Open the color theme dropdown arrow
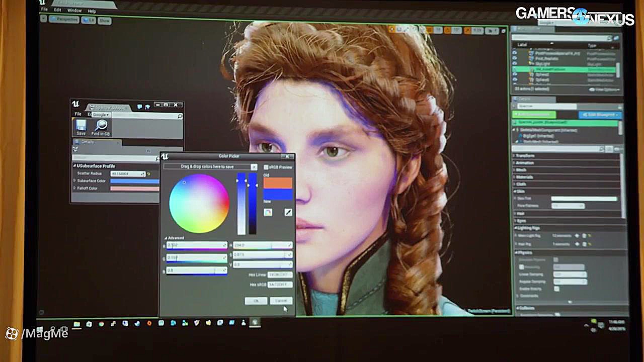Image resolution: width=644 pixels, height=362 pixels. [254, 167]
